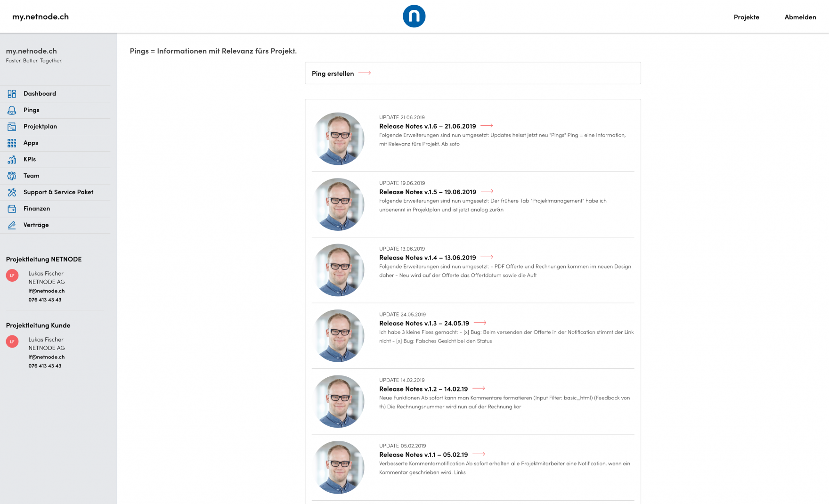Click the Pings bell icon

pyautogui.click(x=12, y=110)
